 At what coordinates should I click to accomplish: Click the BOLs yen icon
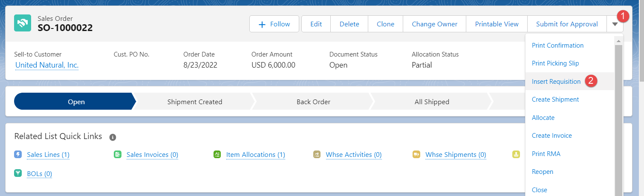pos(18,173)
